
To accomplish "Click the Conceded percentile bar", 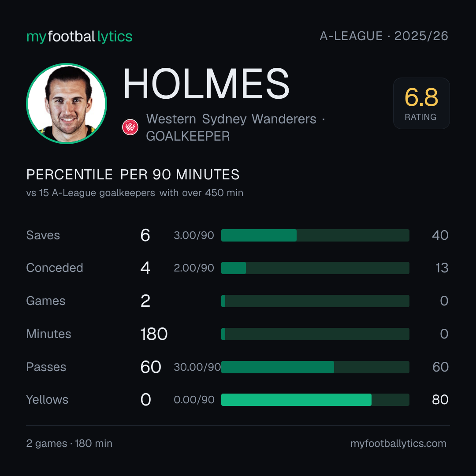I will pos(315,268).
